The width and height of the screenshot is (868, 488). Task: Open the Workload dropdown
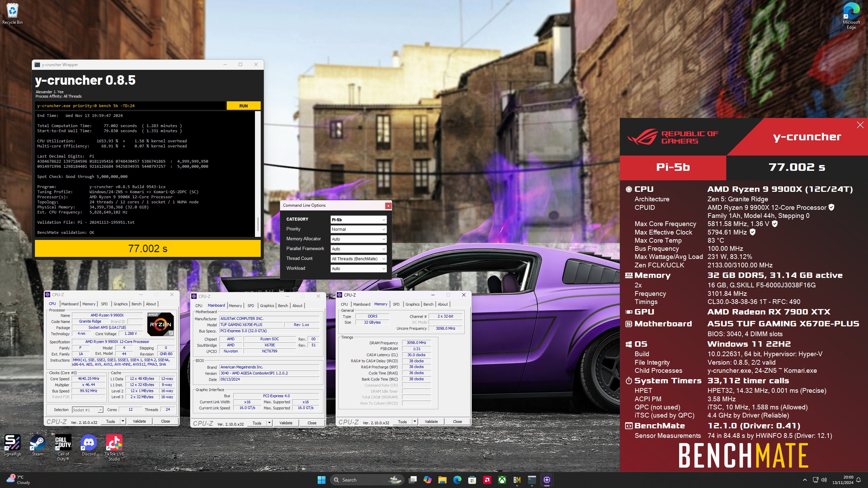coord(358,269)
